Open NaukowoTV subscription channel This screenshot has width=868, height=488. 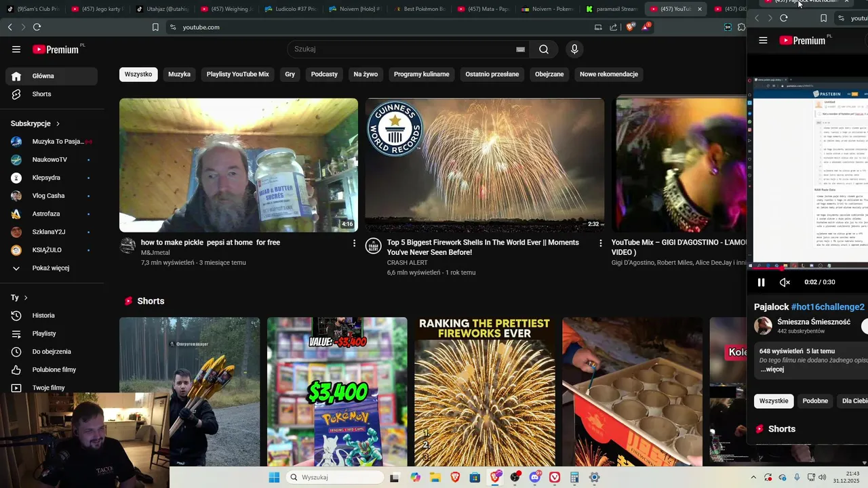pos(52,160)
